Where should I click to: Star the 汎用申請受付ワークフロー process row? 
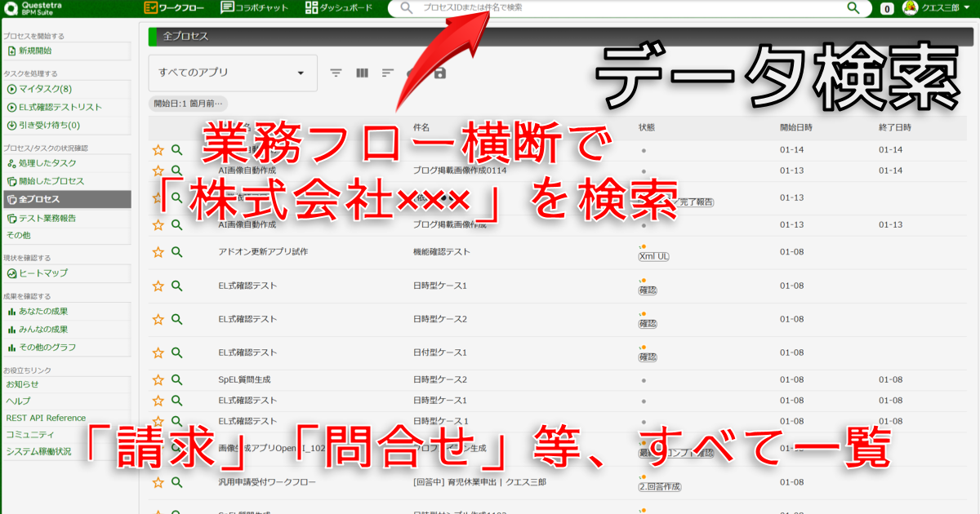pos(158,482)
